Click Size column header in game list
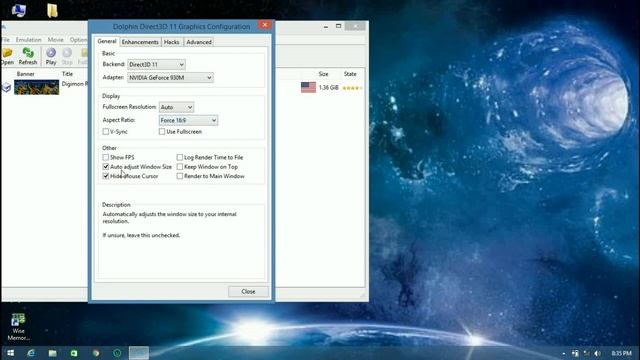The width and height of the screenshot is (640, 360). coord(323,74)
